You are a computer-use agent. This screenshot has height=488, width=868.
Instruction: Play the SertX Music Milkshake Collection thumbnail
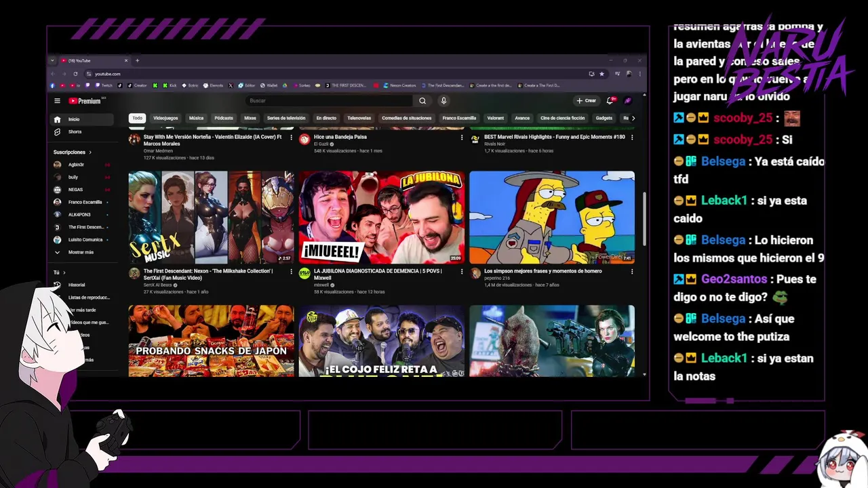[x=212, y=218]
